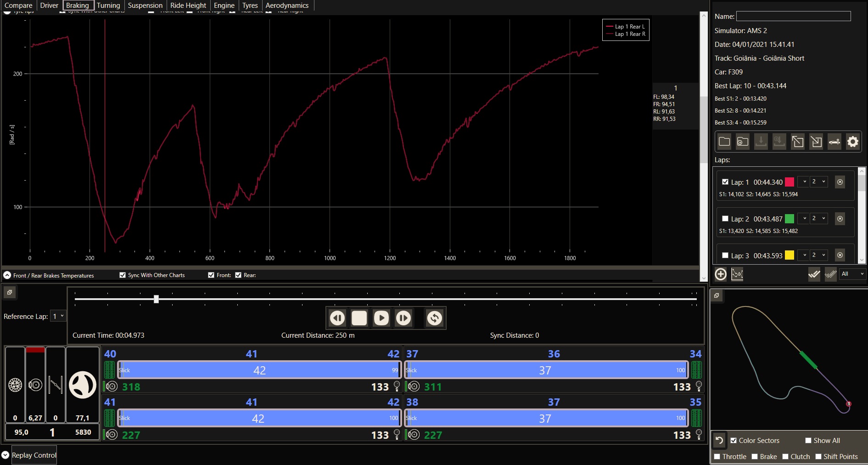Open the Reference Lap dropdown
Viewport: 868px width, 465px height.
[x=58, y=316]
